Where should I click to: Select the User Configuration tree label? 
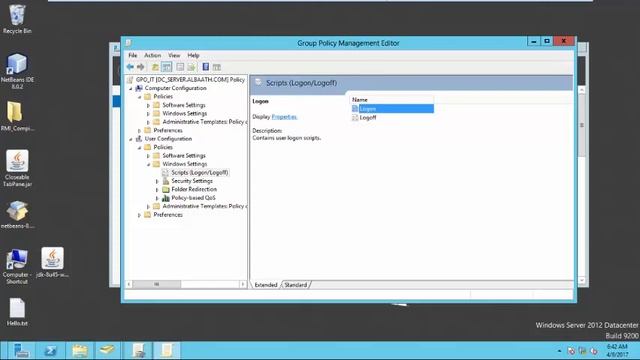pos(168,139)
